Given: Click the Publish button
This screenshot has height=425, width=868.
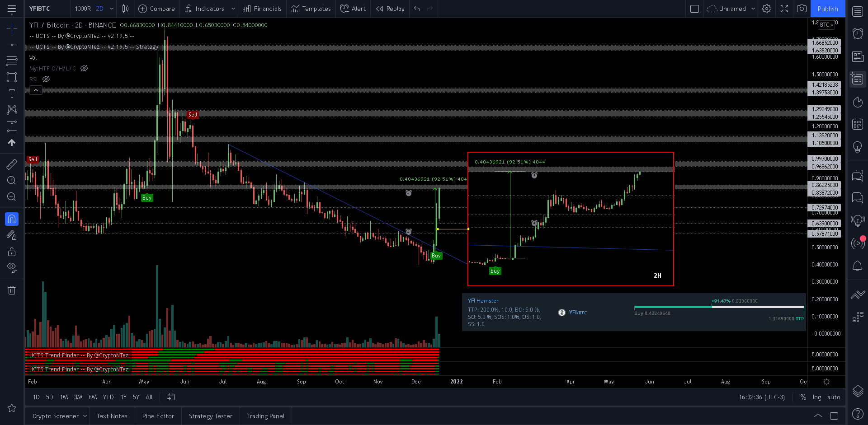Looking at the screenshot, I should (828, 9).
